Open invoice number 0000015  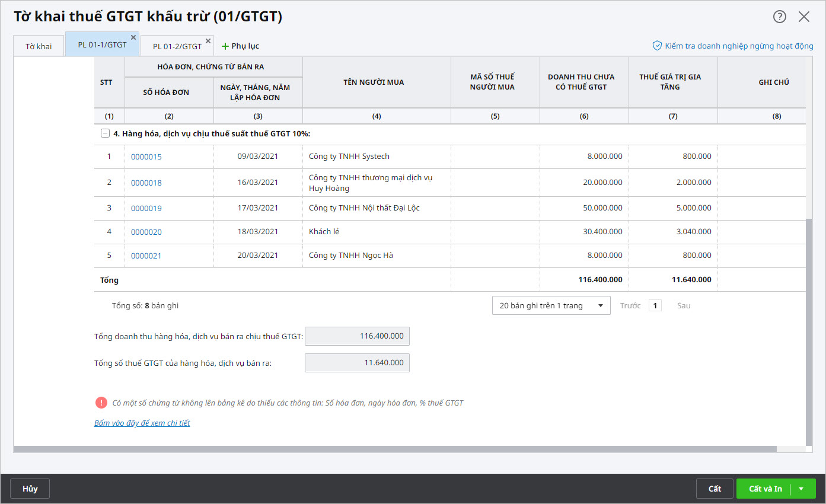point(146,157)
